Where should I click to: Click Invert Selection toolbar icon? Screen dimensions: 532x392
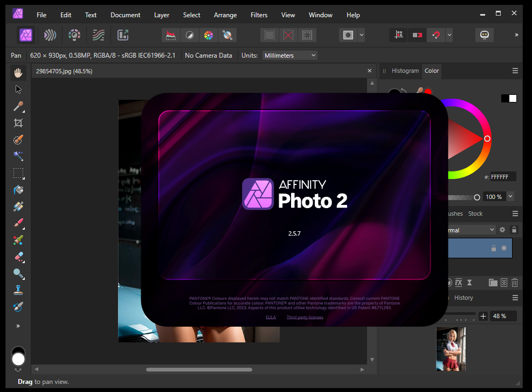(307, 35)
